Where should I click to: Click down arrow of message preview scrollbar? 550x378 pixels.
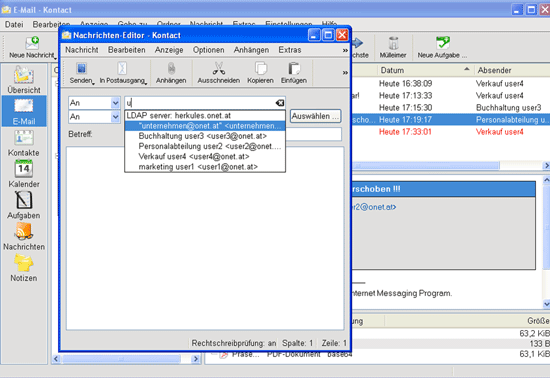click(x=546, y=304)
